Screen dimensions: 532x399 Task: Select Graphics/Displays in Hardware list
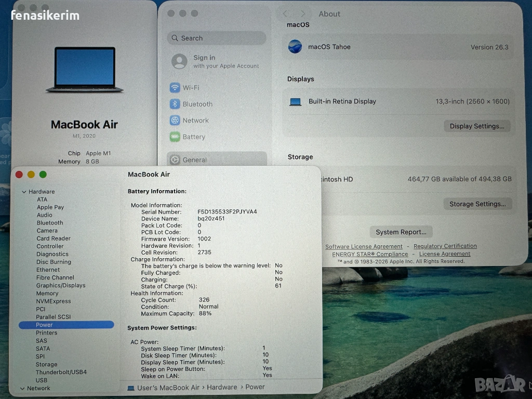61,285
